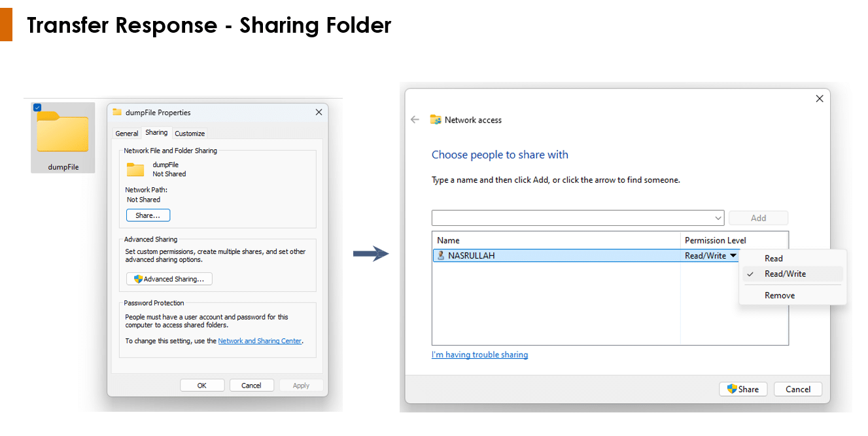868x436 pixels.
Task: Choose Read/Write permission from the menu
Action: click(x=793, y=274)
